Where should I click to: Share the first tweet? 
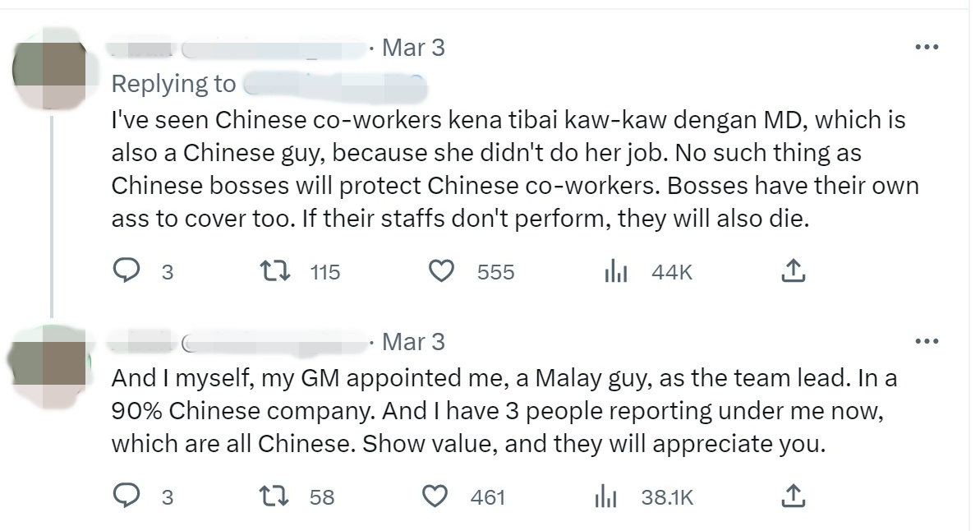pos(793,270)
